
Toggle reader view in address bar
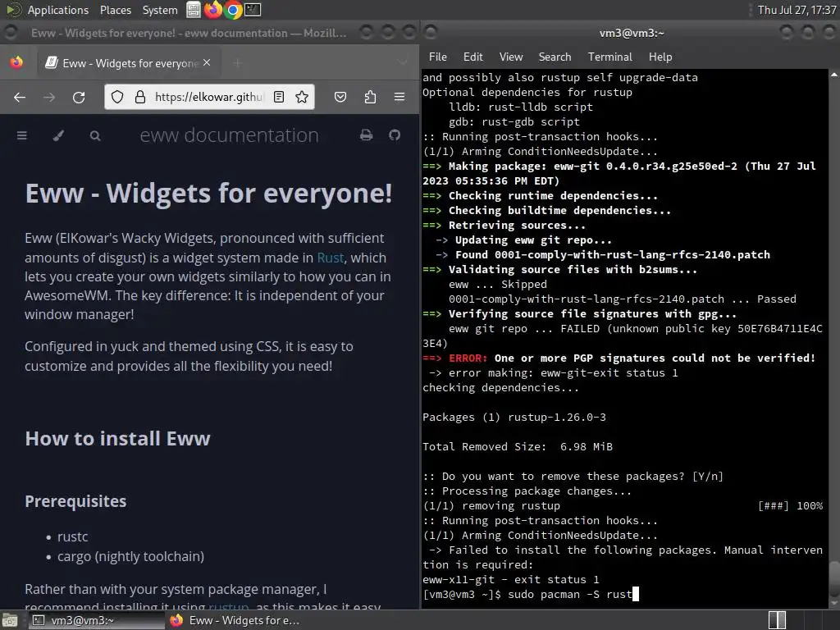[x=279, y=97]
